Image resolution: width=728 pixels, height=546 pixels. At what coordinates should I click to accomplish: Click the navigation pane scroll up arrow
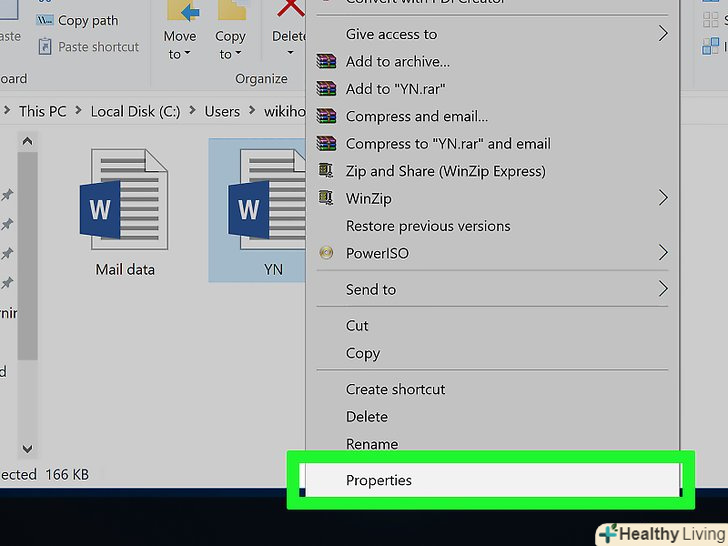point(27,141)
